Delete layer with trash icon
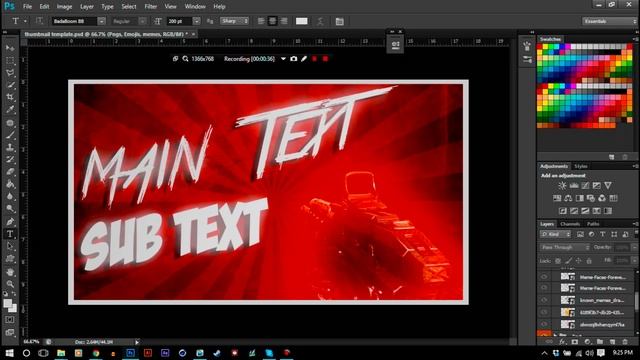 pyautogui.click(x=624, y=342)
